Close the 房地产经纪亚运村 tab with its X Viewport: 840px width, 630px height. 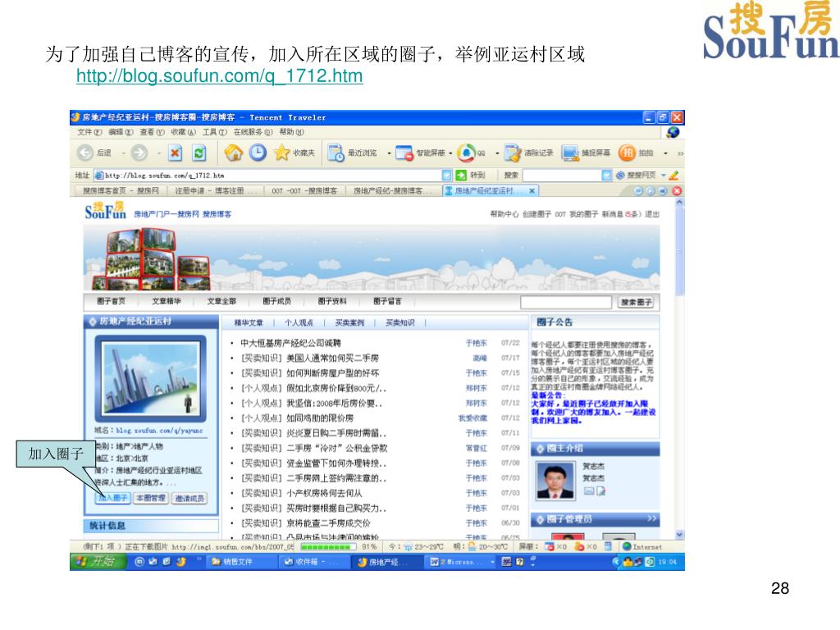pos(532,190)
